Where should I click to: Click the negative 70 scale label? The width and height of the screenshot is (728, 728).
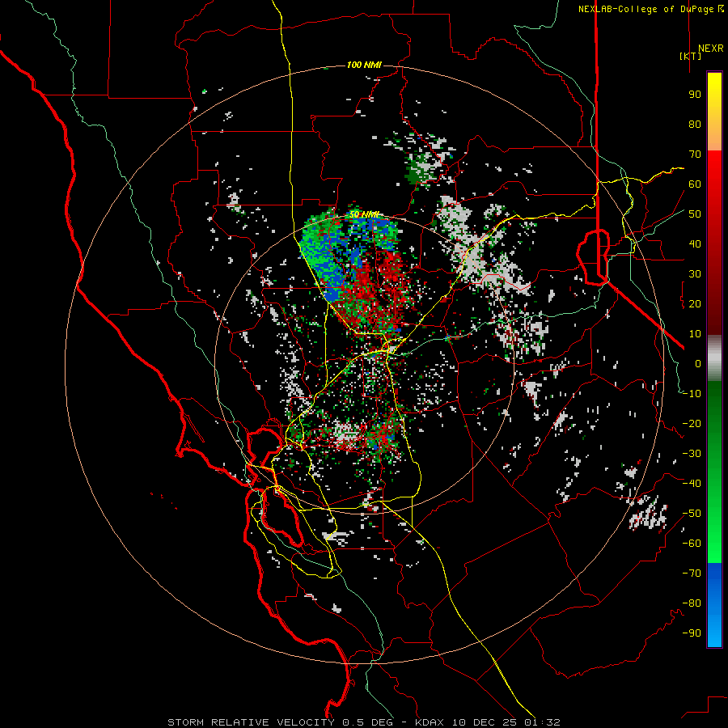(692, 574)
